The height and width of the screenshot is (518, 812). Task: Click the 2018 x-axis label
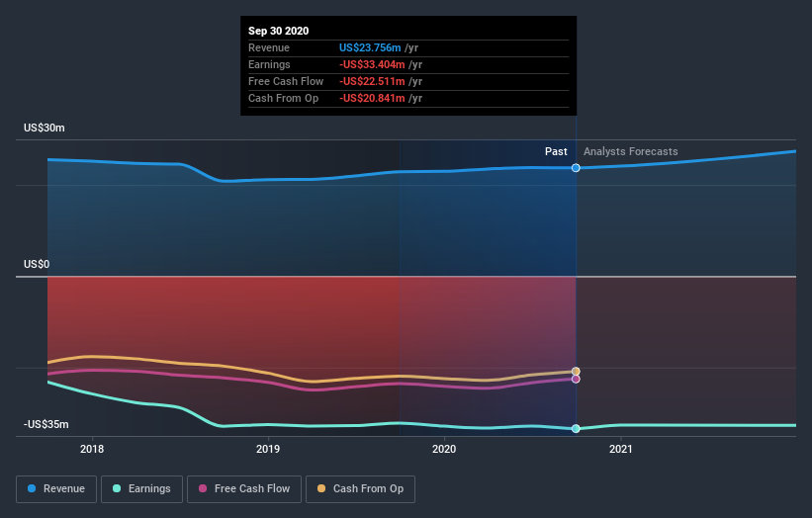[x=92, y=449]
